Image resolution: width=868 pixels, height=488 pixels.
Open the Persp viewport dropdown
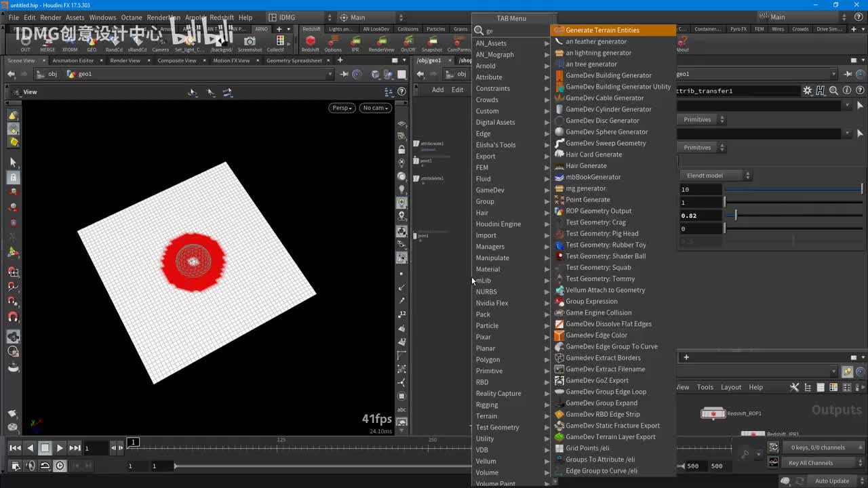(x=342, y=108)
